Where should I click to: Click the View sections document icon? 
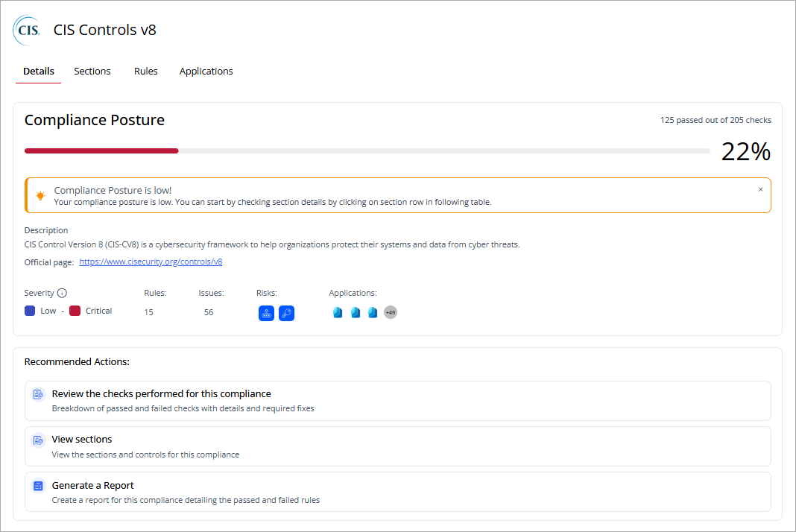pyautogui.click(x=38, y=440)
